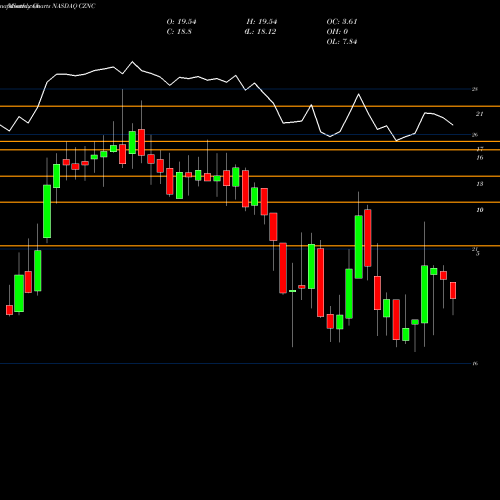Screen dimensions: 500x500
Task: Click the "OC: 3.61" readout
Action: tap(342, 22)
